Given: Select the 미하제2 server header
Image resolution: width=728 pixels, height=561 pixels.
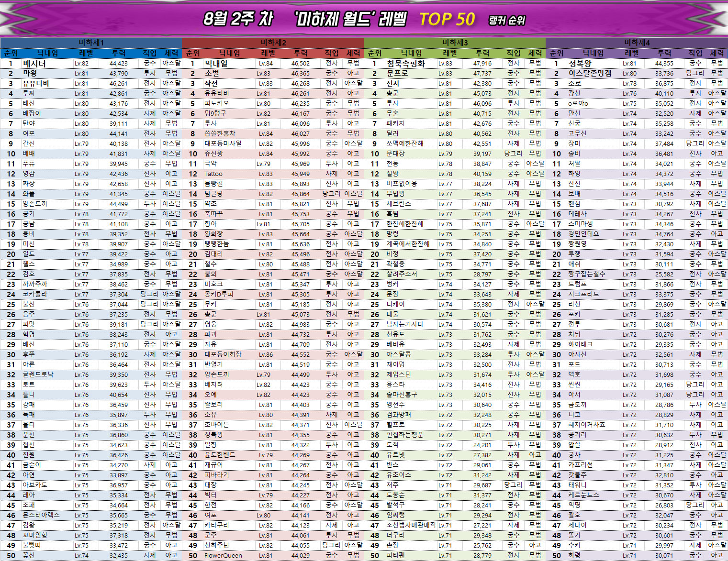Looking at the screenshot, I should [273, 43].
